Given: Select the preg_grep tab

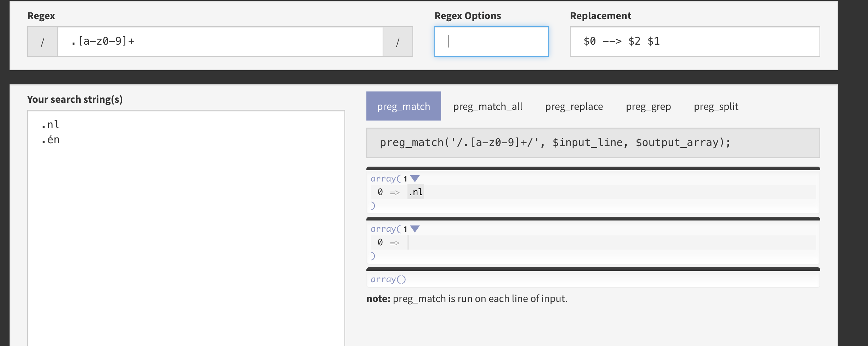Looking at the screenshot, I should tap(648, 106).
